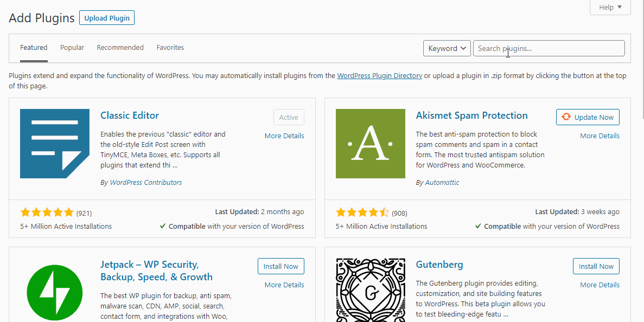Open the WordPress Plugin Directory link
The image size is (644, 322).
379,76
